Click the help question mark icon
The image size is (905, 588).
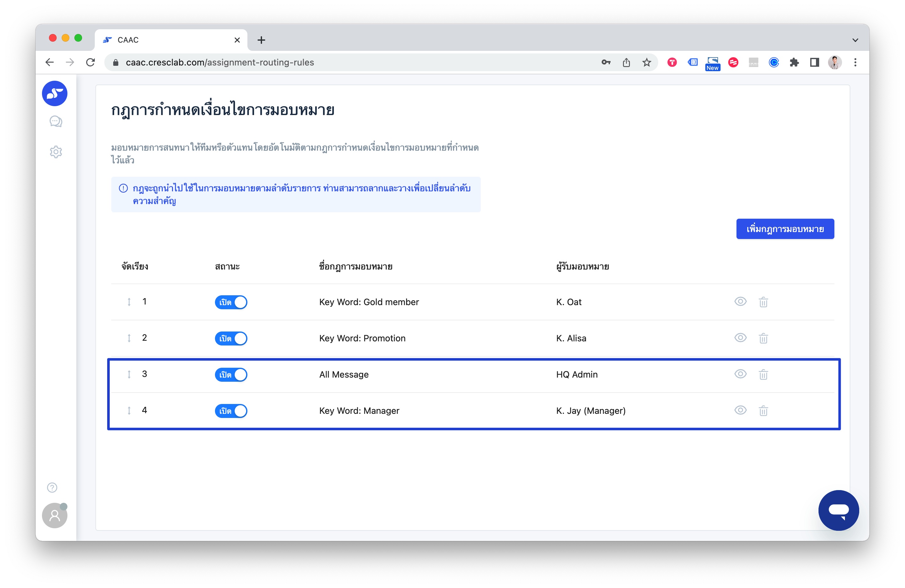click(x=52, y=487)
